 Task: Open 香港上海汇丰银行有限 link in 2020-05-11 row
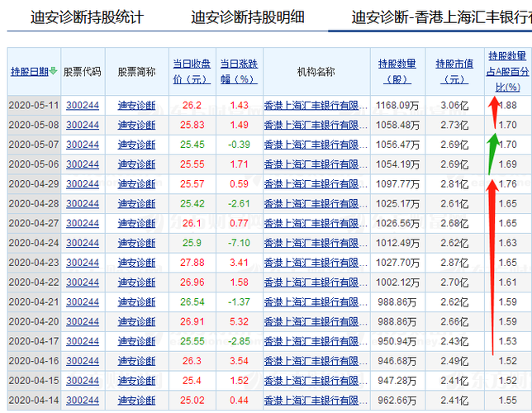[316, 105]
